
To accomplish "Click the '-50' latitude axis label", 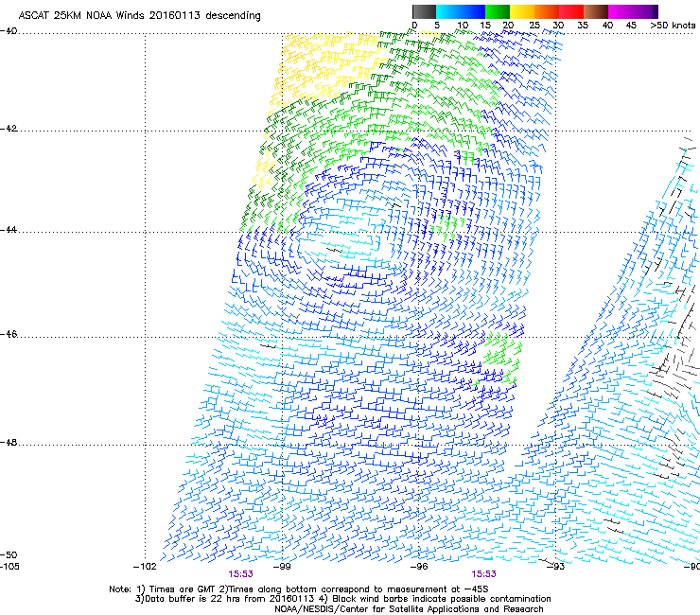I will point(9,554).
